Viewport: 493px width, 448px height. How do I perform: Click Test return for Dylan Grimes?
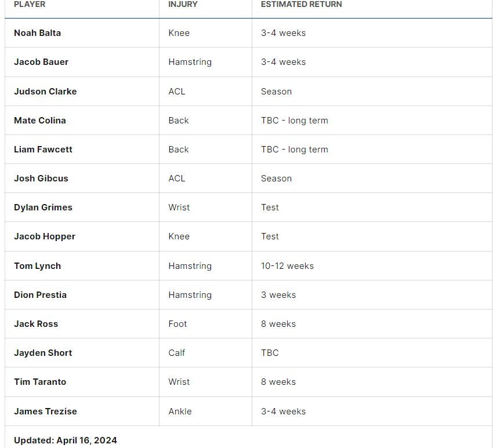click(270, 207)
